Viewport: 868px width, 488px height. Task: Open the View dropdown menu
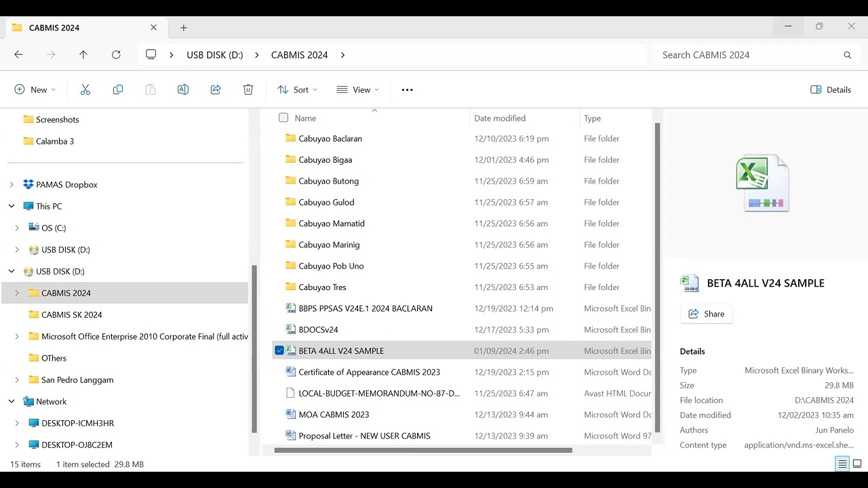[x=358, y=89]
